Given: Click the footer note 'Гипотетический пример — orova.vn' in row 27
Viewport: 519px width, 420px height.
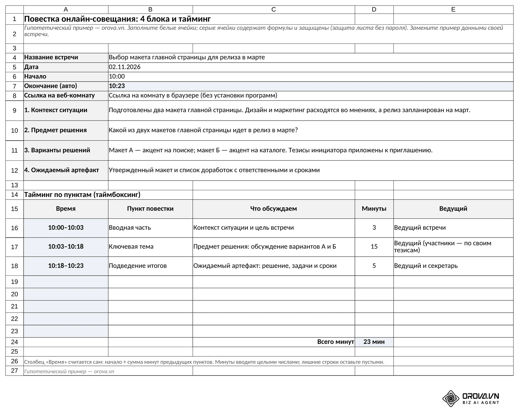Looking at the screenshot, I should [x=69, y=371].
